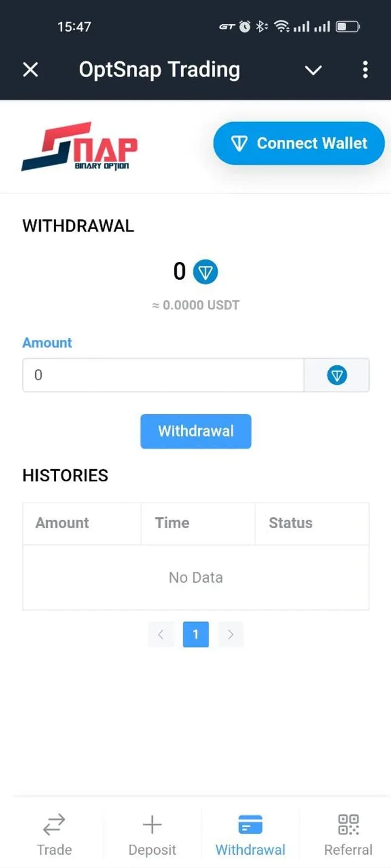Expand the chevron dropdown in header
The image size is (391, 868).
point(313,70)
